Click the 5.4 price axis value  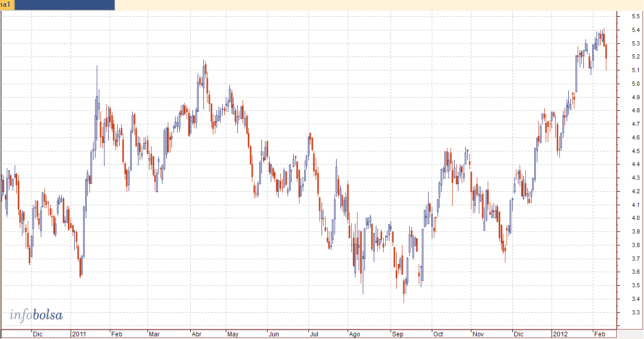click(636, 30)
